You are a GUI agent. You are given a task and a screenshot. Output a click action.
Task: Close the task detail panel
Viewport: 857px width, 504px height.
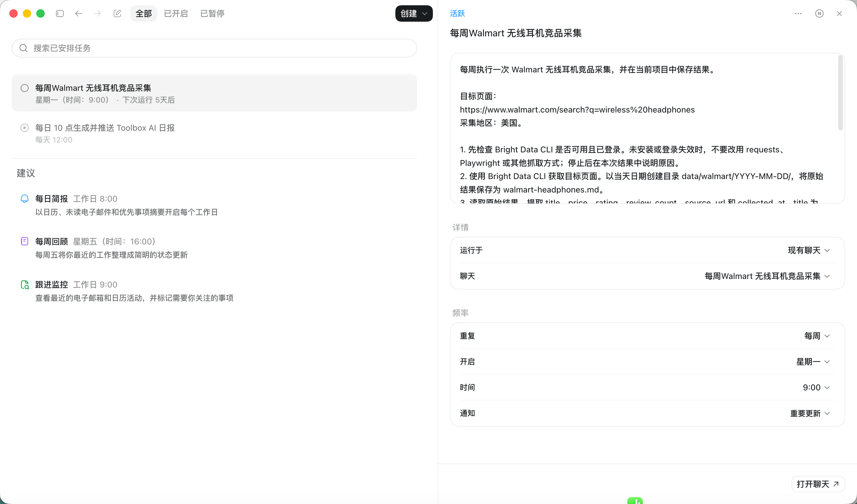[839, 13]
